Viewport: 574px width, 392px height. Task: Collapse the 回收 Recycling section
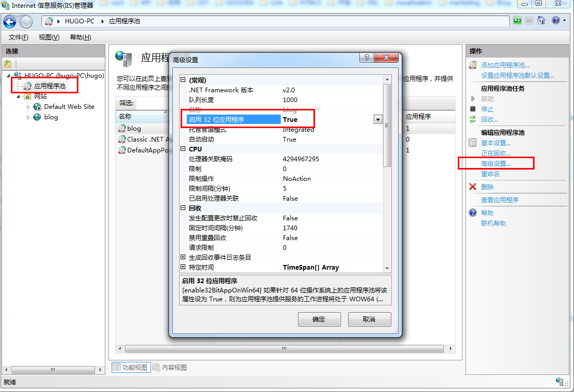pos(183,208)
